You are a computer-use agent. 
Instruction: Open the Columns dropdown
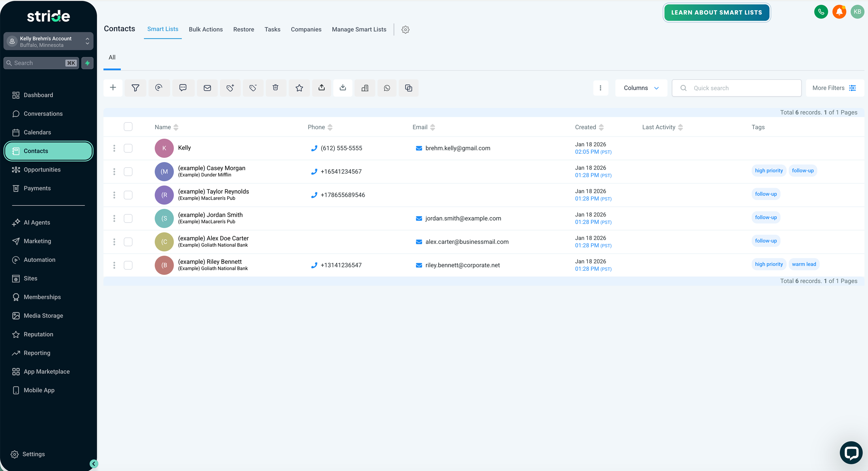[x=641, y=88]
